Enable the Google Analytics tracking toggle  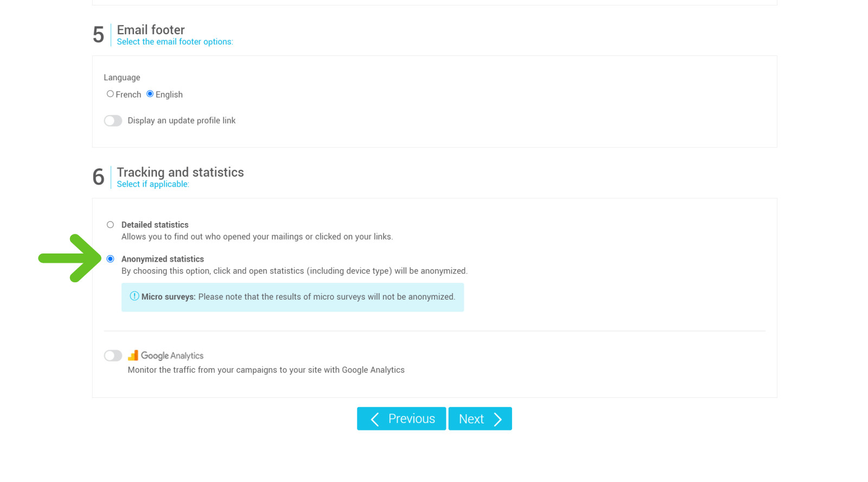(113, 356)
